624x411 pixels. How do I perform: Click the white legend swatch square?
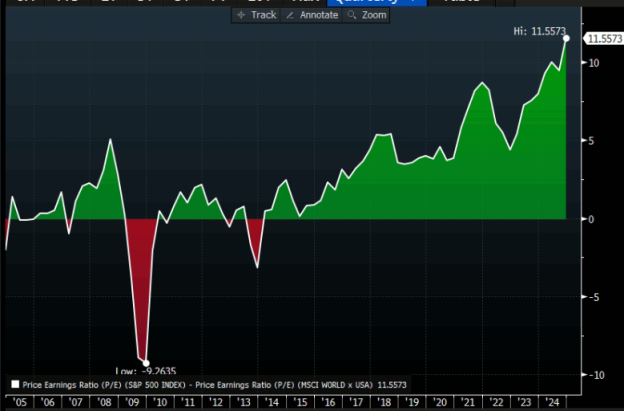[x=14, y=384]
